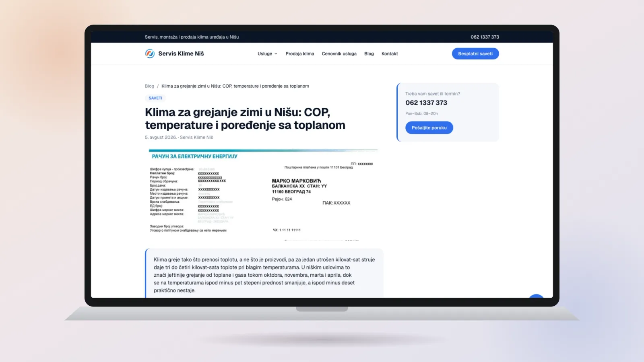Navigate to the Blog menu item
The height and width of the screenshot is (362, 644).
coord(369,53)
